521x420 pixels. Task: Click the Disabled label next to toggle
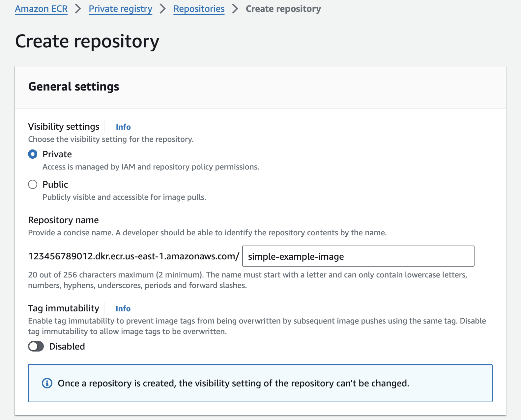pos(67,346)
